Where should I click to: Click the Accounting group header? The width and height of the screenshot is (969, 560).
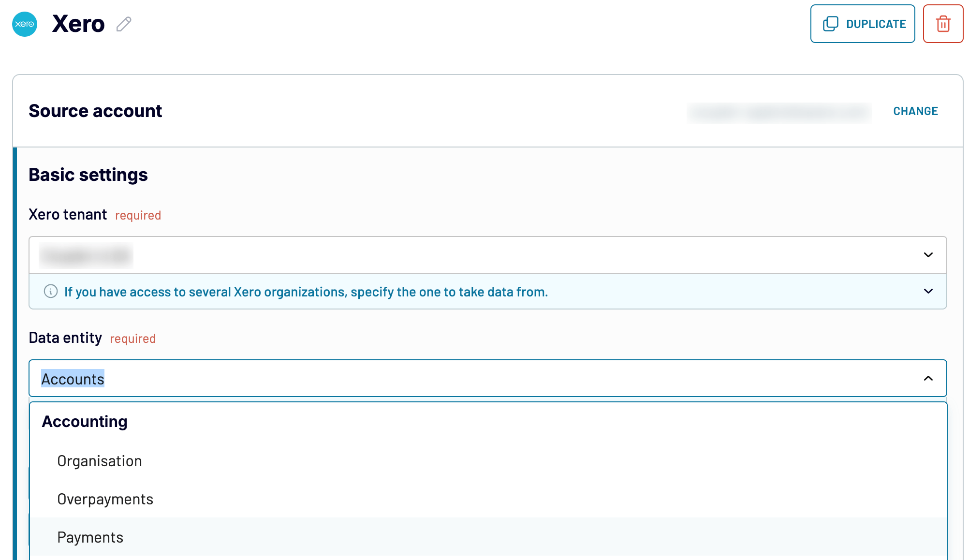[x=85, y=422]
